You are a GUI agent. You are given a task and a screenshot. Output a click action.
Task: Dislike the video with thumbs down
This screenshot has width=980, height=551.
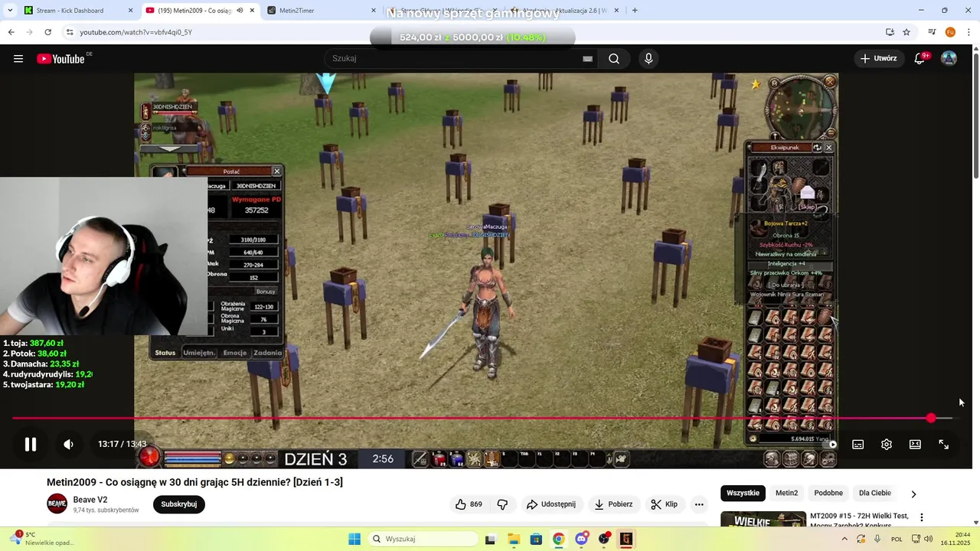(503, 504)
